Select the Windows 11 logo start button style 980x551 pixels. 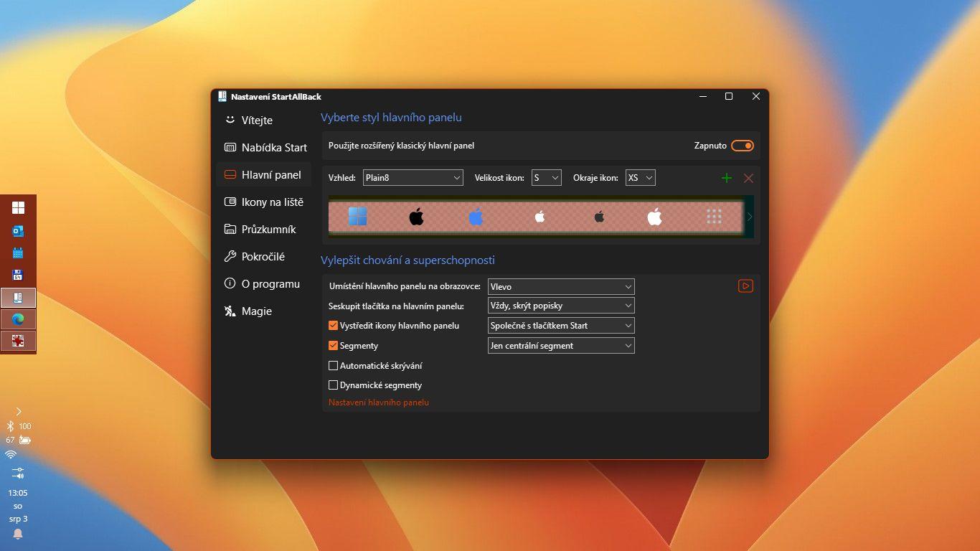point(357,216)
